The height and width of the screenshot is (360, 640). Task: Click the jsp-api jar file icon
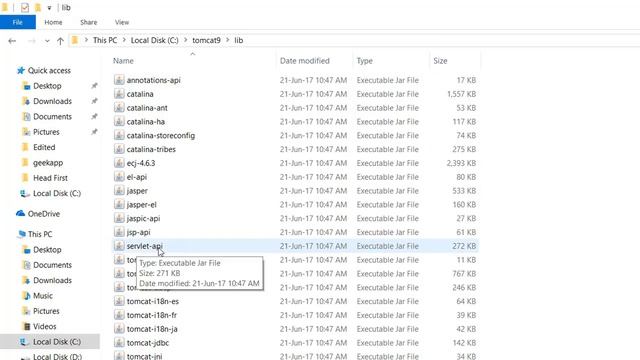tap(119, 232)
